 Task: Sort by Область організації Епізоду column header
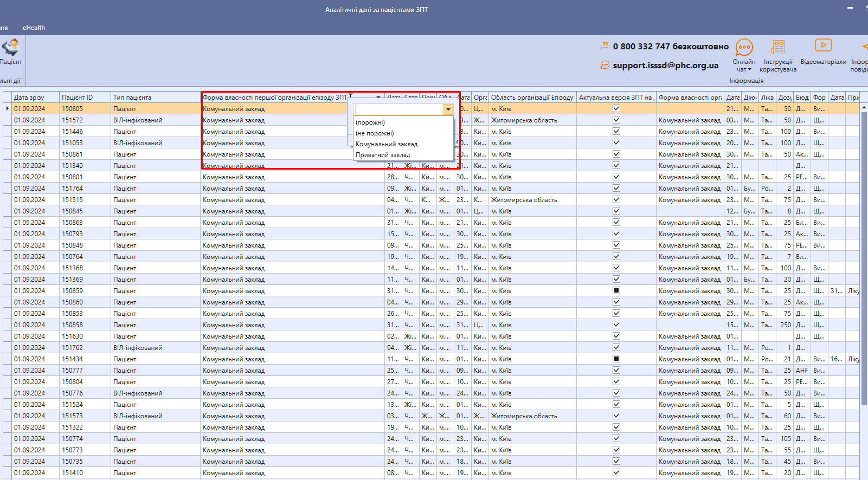coord(532,98)
